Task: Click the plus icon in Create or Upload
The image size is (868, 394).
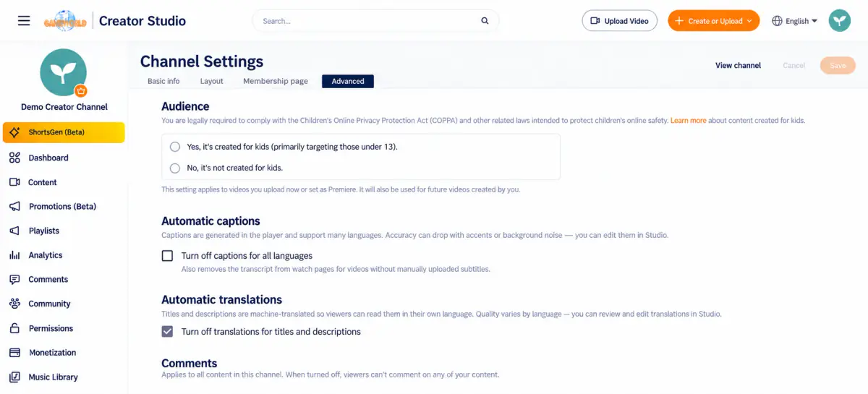Action: point(678,21)
